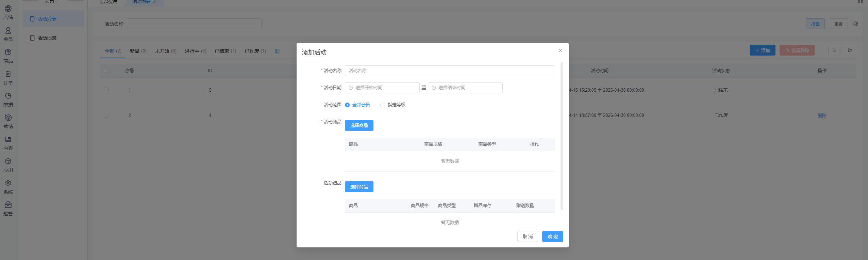This screenshot has height=260, width=868.
Task: Click 选择商品 under 活动商品
Action: pyautogui.click(x=359, y=125)
